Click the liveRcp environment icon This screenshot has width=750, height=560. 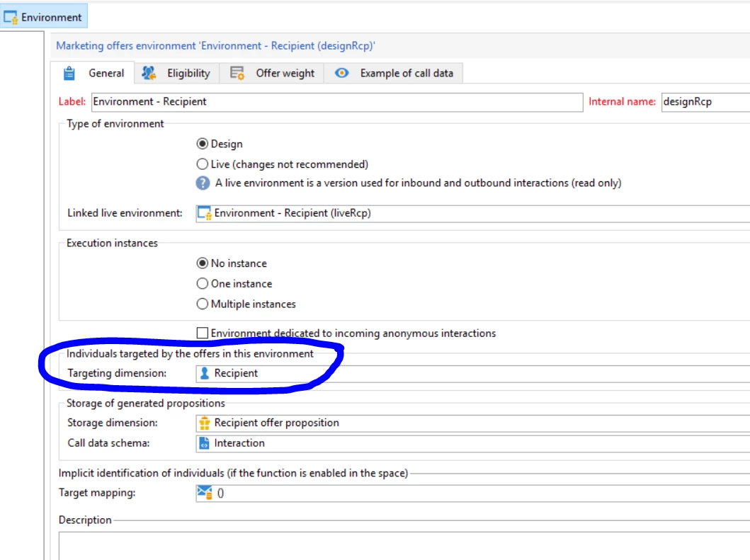[x=205, y=213]
